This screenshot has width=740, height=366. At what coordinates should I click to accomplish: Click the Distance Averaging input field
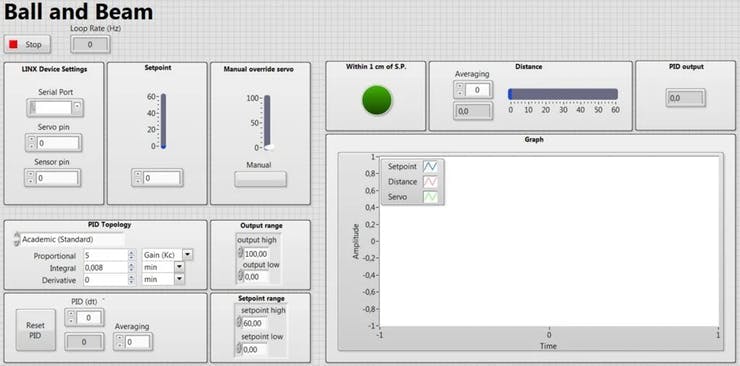(x=478, y=90)
